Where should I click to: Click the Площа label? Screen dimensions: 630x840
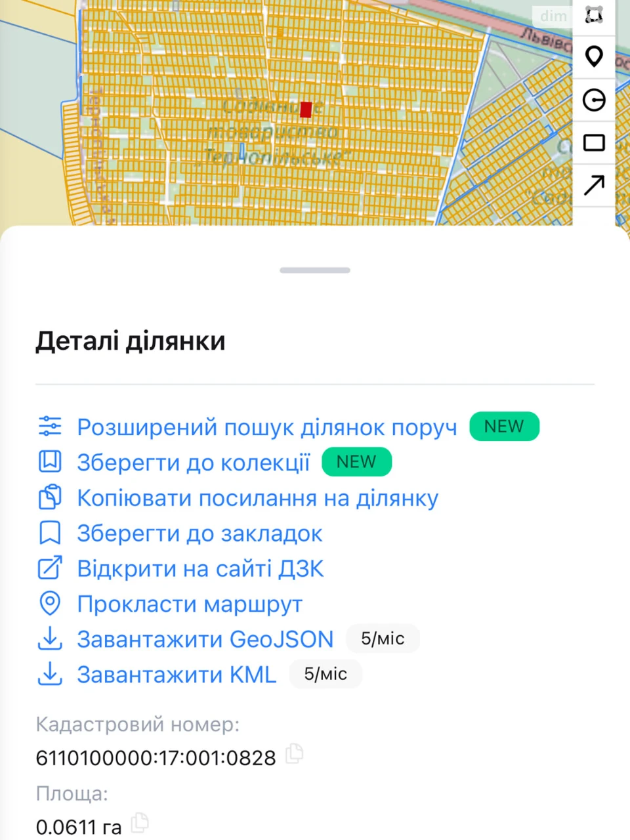pos(72,793)
